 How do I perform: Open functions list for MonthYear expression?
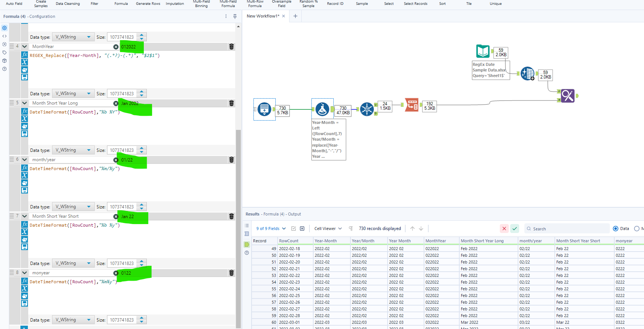click(25, 55)
